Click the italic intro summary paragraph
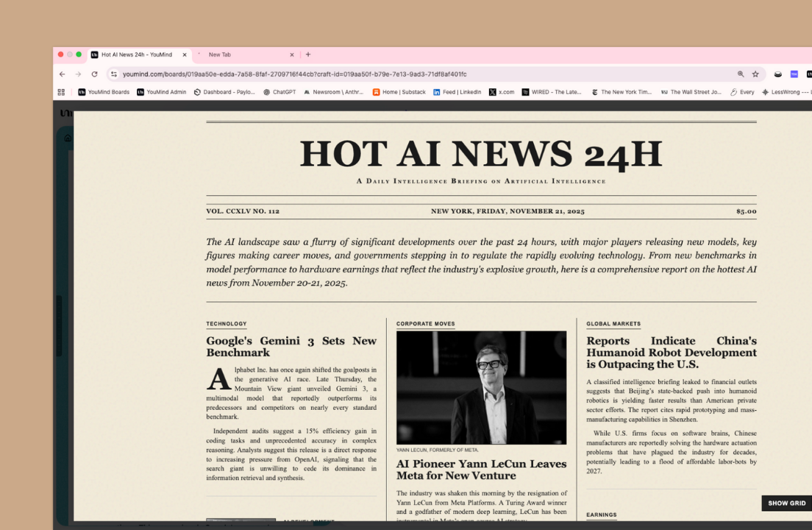Viewport: 812px width, 530px height. point(481,262)
